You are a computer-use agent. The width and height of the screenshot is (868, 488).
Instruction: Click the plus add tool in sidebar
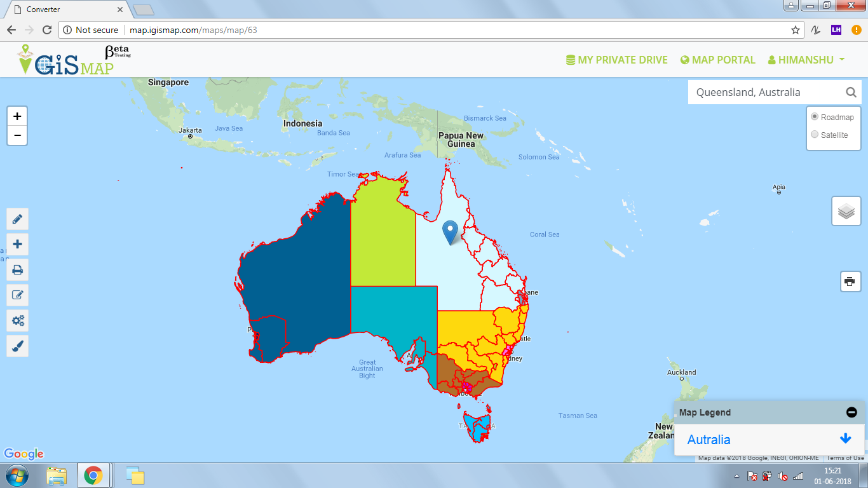pos(17,245)
